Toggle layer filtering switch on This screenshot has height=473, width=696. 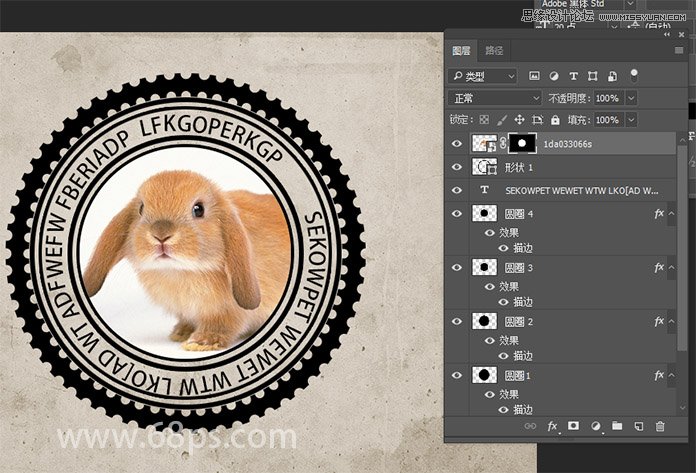coord(634,75)
